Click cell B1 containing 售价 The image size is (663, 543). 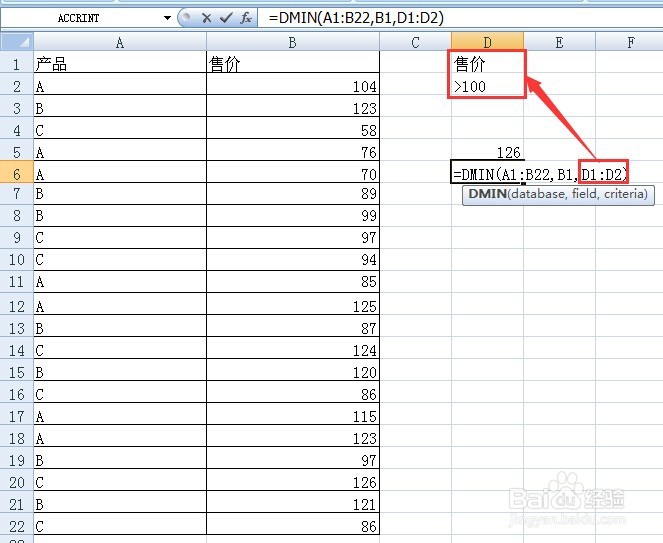293,63
